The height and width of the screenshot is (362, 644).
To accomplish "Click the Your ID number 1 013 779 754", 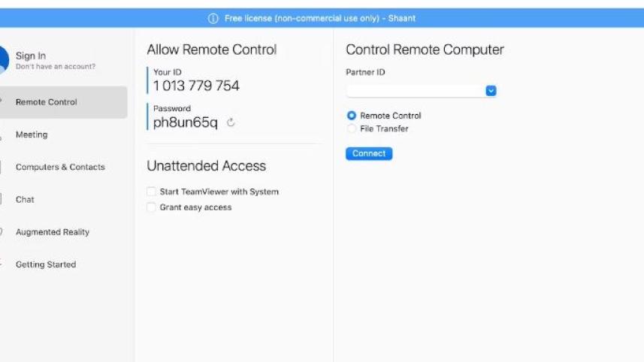I will pos(196,86).
